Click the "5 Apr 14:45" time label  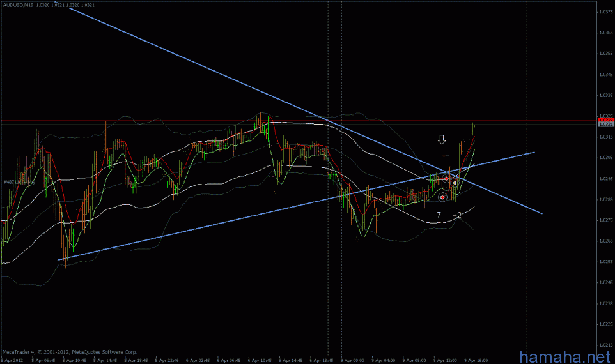point(105,360)
